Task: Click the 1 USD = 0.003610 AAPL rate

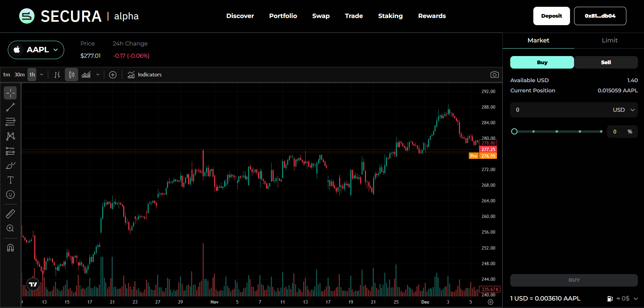Action: tap(545, 298)
